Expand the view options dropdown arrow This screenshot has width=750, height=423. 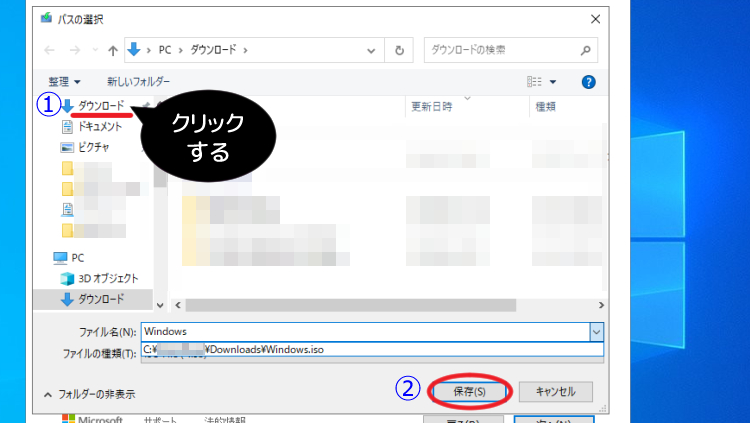click(x=552, y=82)
